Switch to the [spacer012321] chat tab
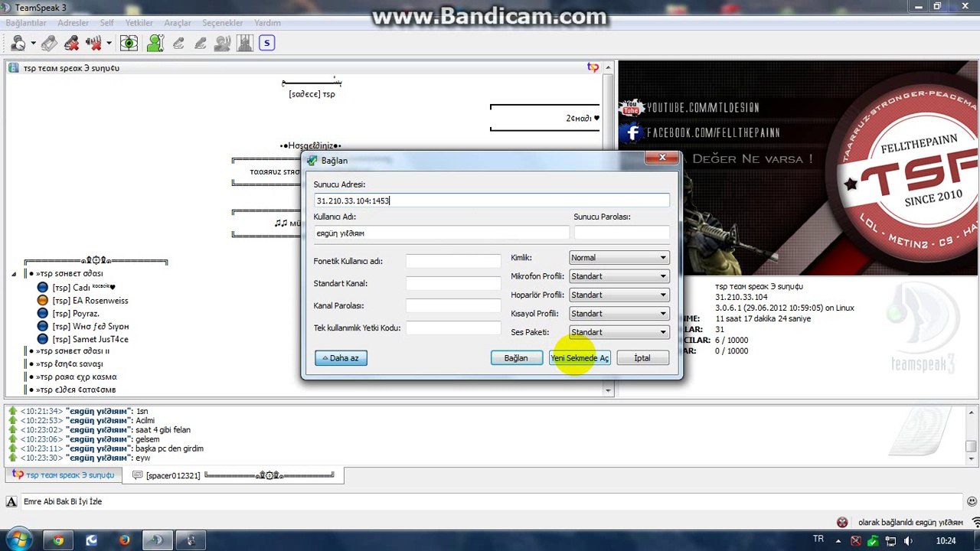980x551 pixels. [x=234, y=475]
